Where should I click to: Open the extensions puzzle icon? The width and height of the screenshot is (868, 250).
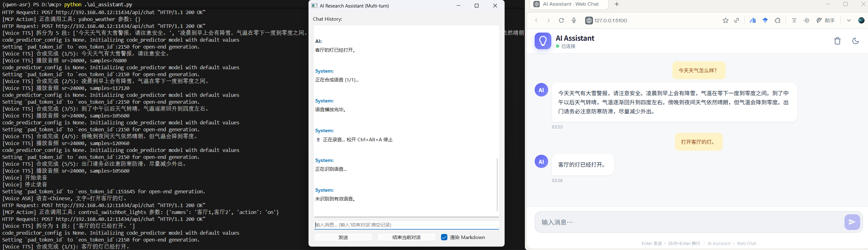[x=778, y=21]
